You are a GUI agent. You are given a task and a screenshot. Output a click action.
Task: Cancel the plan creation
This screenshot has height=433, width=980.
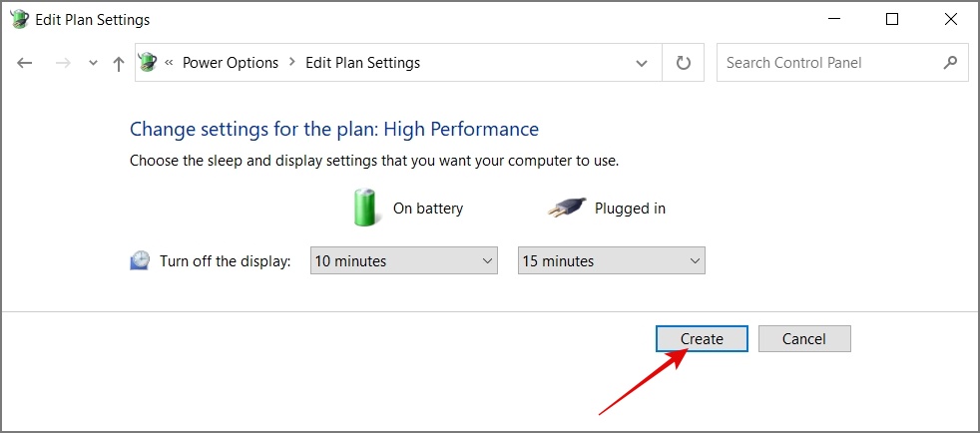[x=804, y=338]
